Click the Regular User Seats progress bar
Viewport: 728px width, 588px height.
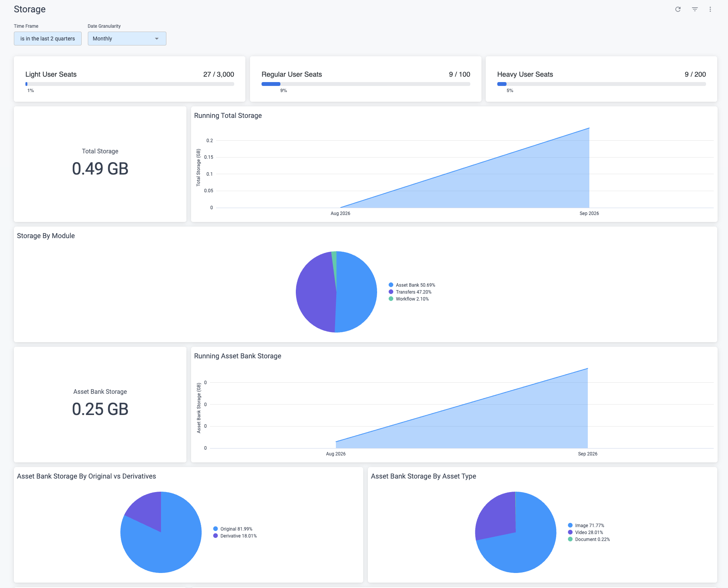coord(366,84)
